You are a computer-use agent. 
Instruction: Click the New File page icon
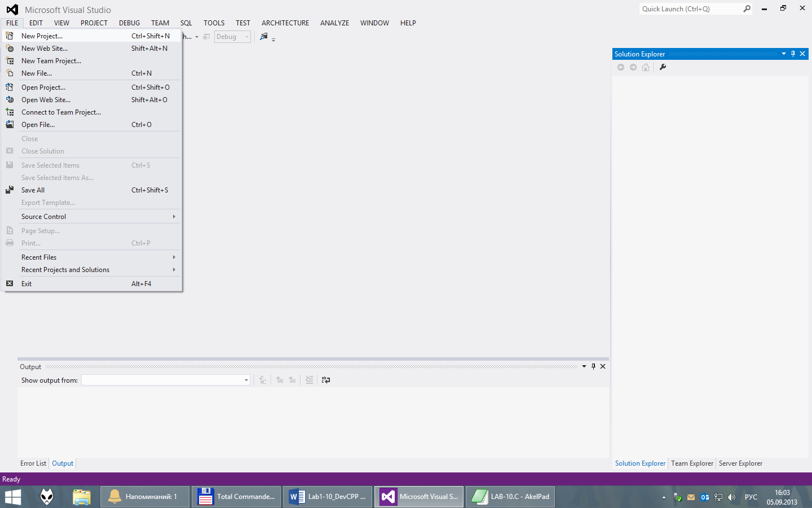(x=10, y=73)
